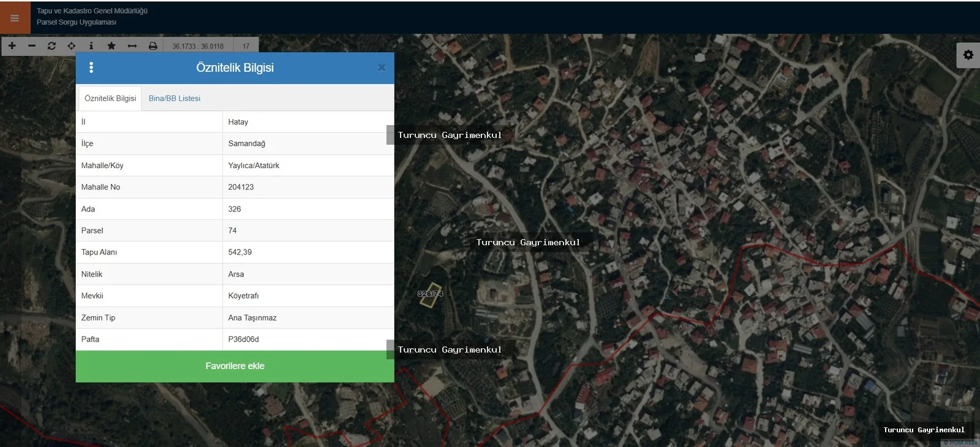Screen dimensions: 980x447
Task: Select the Parsel value 74
Action: click(232, 231)
